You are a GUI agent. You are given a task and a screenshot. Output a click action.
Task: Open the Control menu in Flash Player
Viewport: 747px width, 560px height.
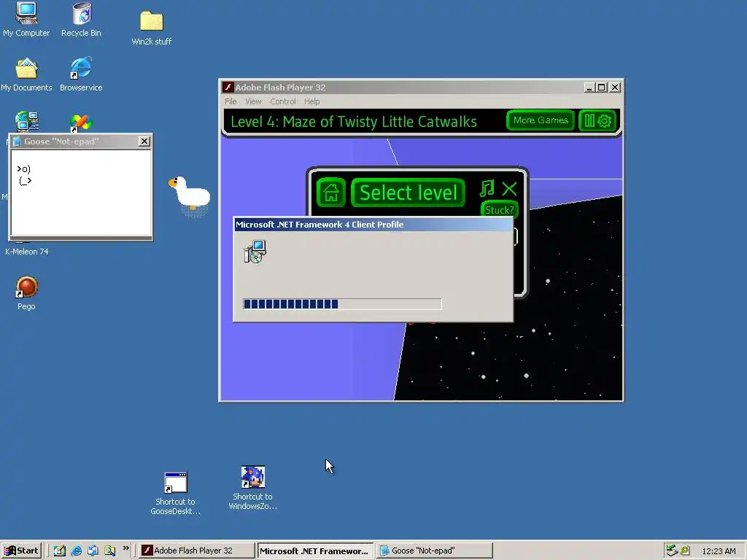[283, 101]
